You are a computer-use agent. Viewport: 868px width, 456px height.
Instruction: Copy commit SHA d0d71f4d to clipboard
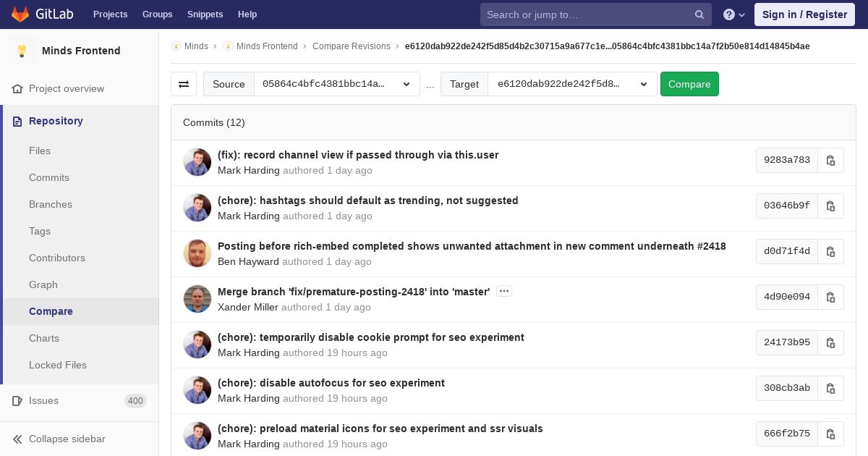click(830, 251)
